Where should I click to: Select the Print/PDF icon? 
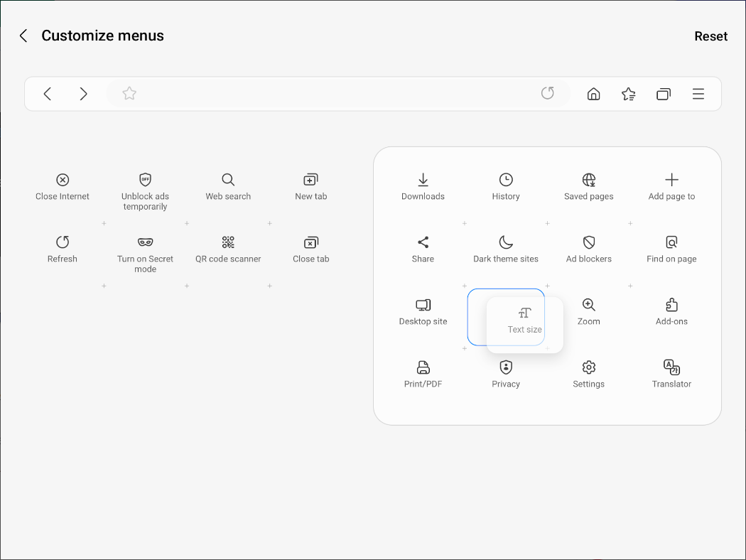(x=423, y=367)
